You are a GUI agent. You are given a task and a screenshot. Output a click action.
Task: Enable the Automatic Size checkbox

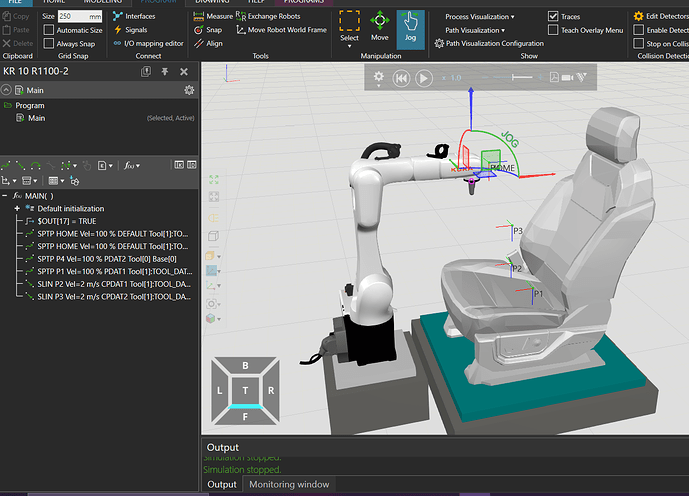[48, 31]
